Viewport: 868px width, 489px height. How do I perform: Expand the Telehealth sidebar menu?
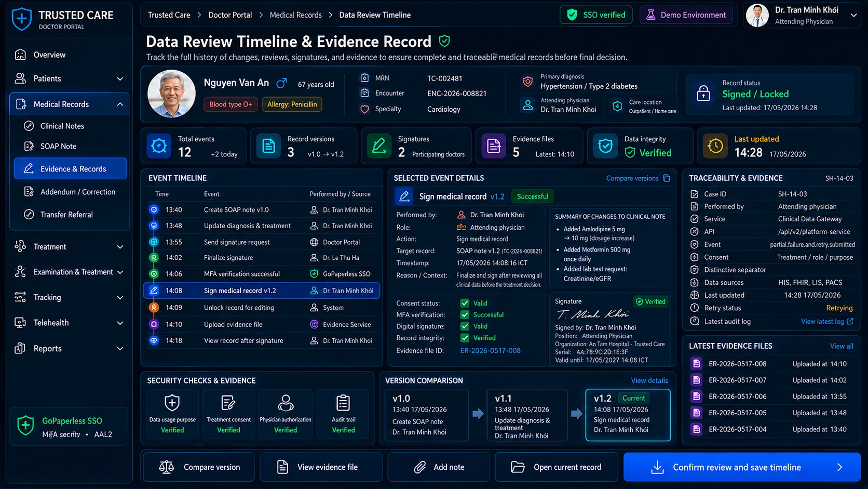tap(120, 323)
